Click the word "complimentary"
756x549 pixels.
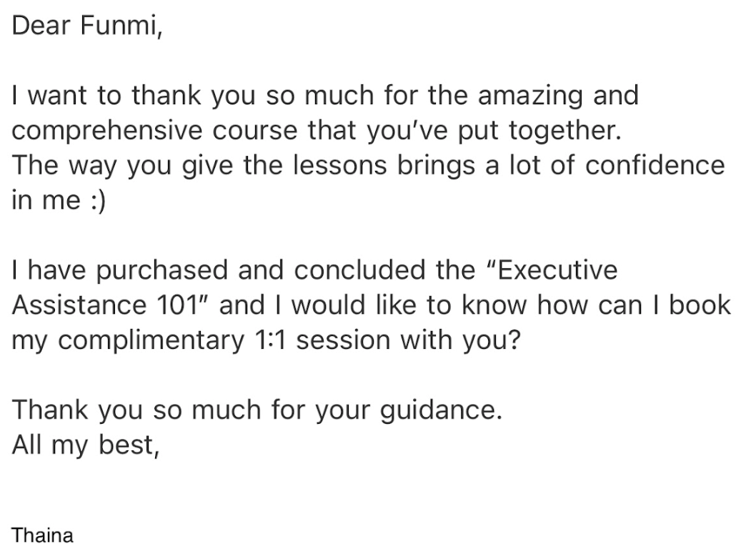153,340
